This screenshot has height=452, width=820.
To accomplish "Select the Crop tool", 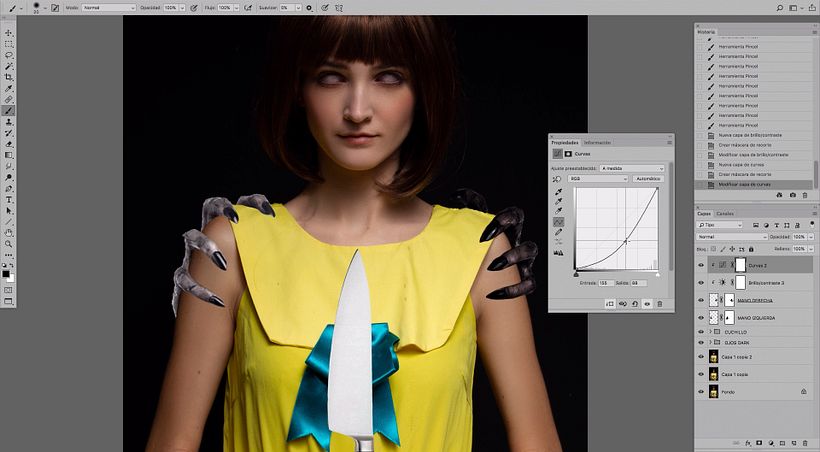I will point(8,77).
